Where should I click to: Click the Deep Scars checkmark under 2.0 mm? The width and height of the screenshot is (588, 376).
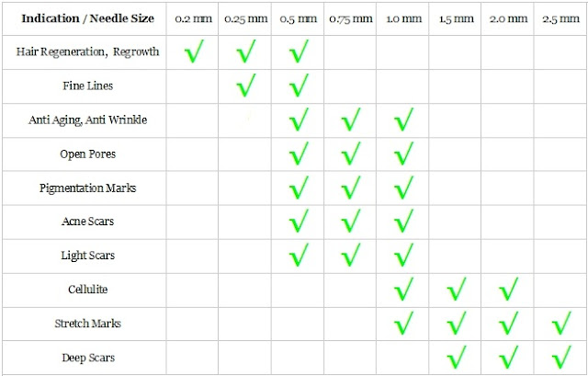pyautogui.click(x=506, y=359)
